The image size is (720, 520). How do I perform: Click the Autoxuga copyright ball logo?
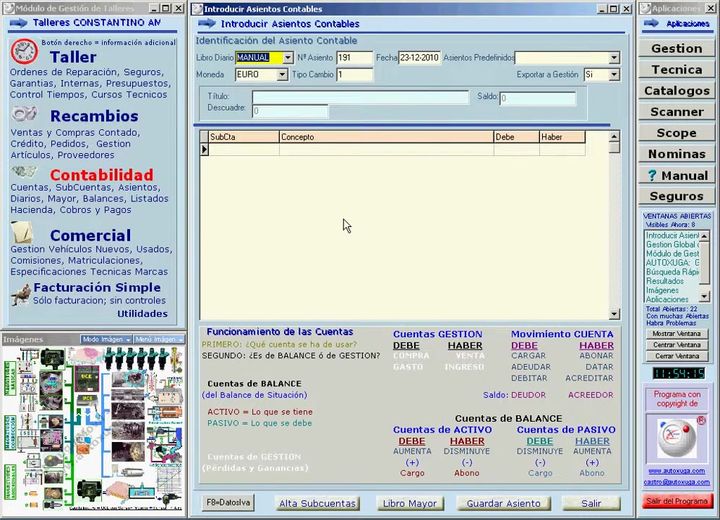point(677,438)
